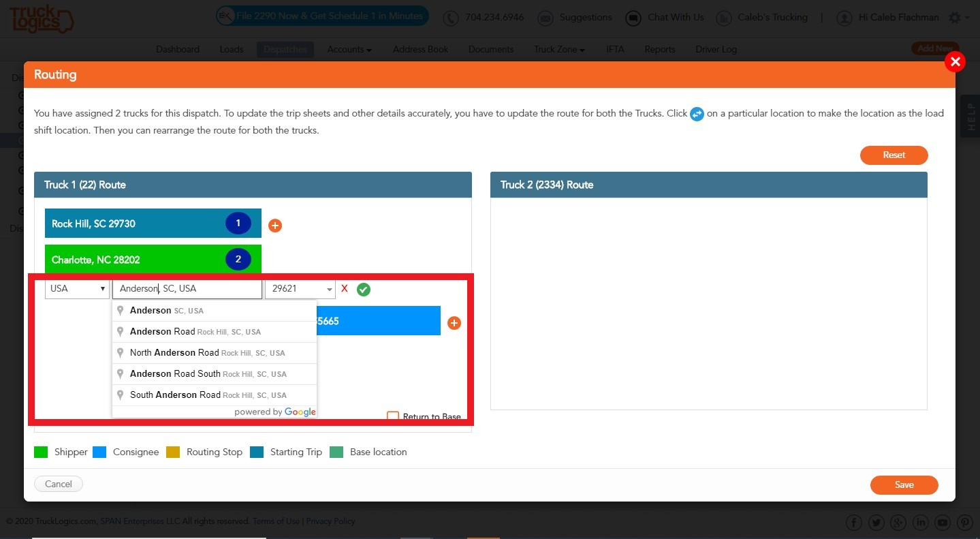Click Truck 1 (22) Route header

pos(253,185)
